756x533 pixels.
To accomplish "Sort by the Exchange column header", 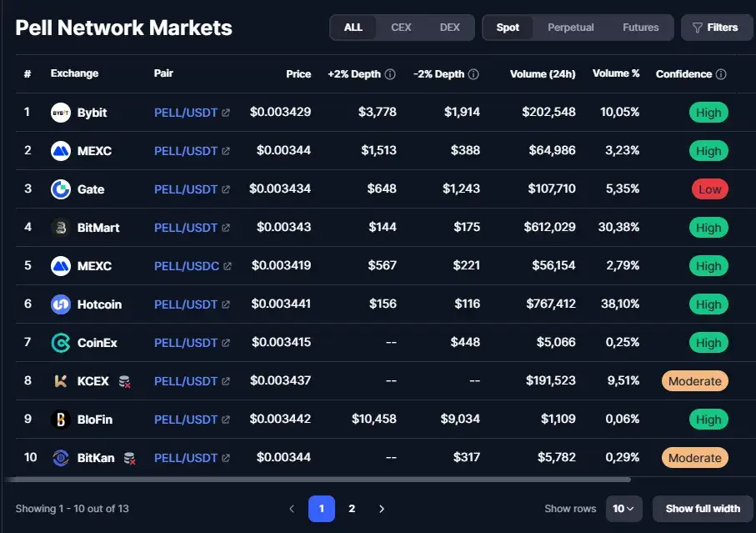I will 74,73.
